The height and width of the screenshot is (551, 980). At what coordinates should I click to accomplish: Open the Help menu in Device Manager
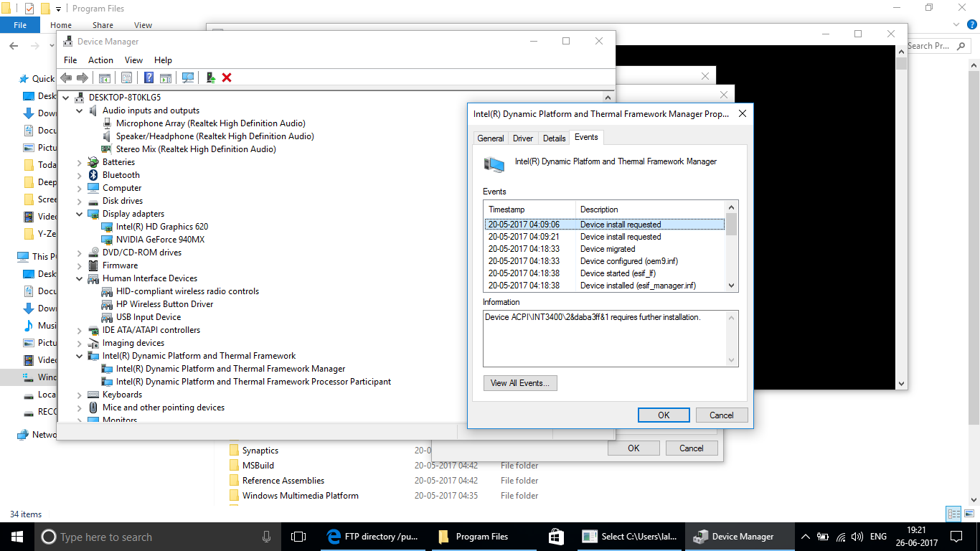pos(163,60)
